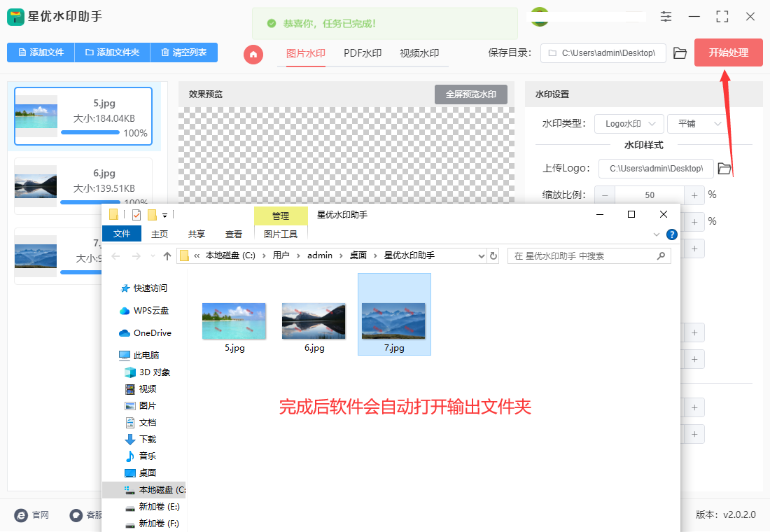
Task: Open the 图片工具 ribbon tab
Action: (281, 234)
